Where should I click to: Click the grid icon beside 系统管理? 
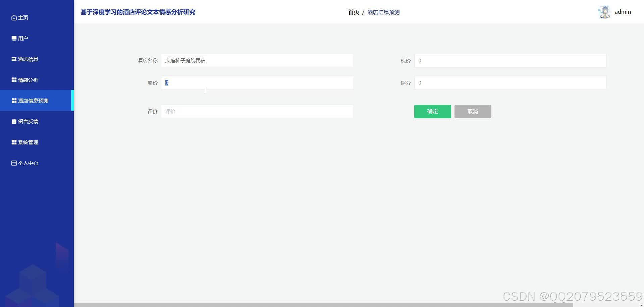click(14, 142)
